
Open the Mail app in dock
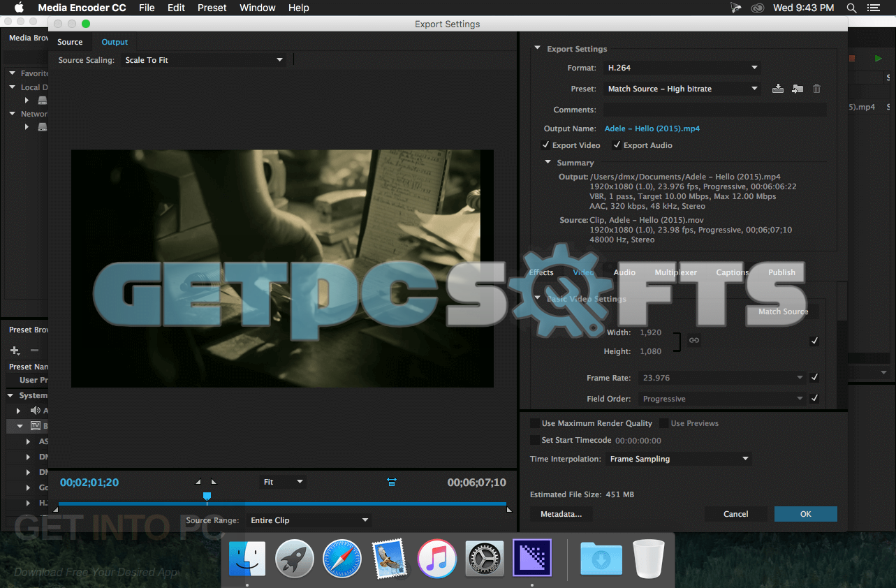pyautogui.click(x=389, y=558)
